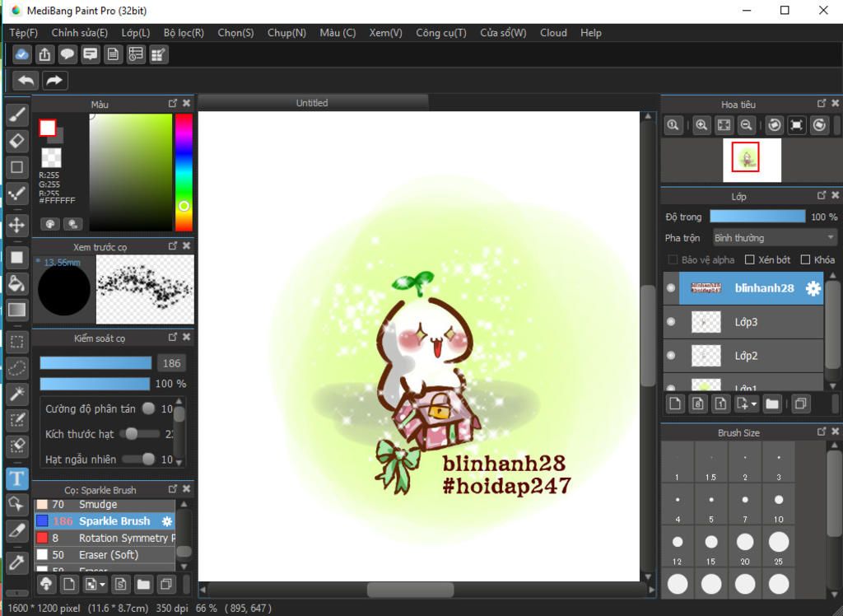Undock the Brush Size panel
Viewport: 843px width, 616px height.
822,432
